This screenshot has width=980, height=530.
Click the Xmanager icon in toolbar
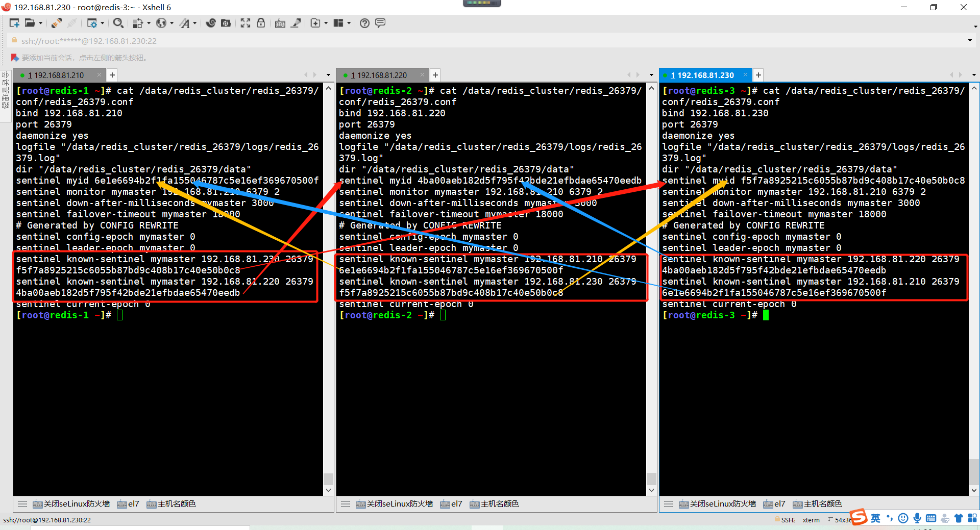[x=226, y=23]
